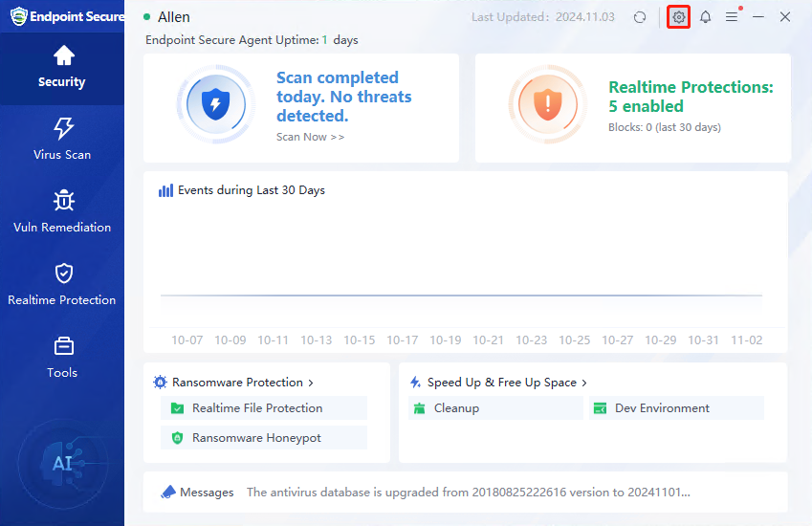Viewport: 812px width, 526px height.
Task: Click the Ransomware Honeypot shield icon
Action: tap(177, 438)
